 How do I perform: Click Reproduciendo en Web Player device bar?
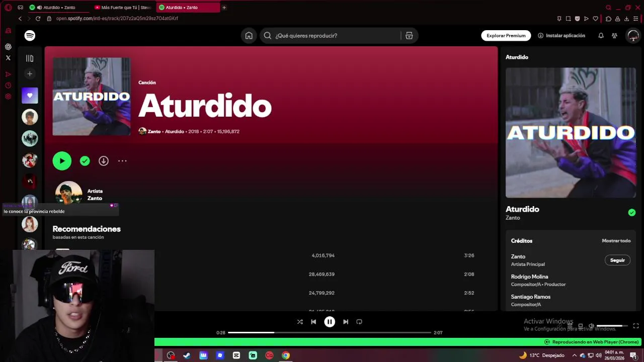tap(399, 342)
